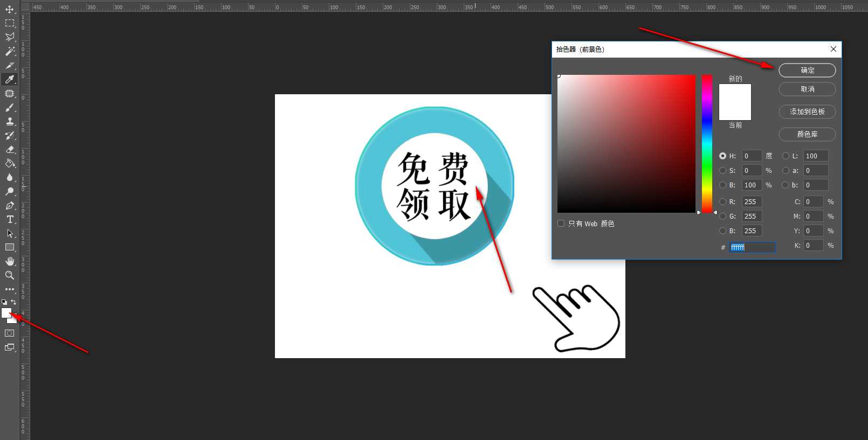Click 添加到色板 button

tap(807, 111)
